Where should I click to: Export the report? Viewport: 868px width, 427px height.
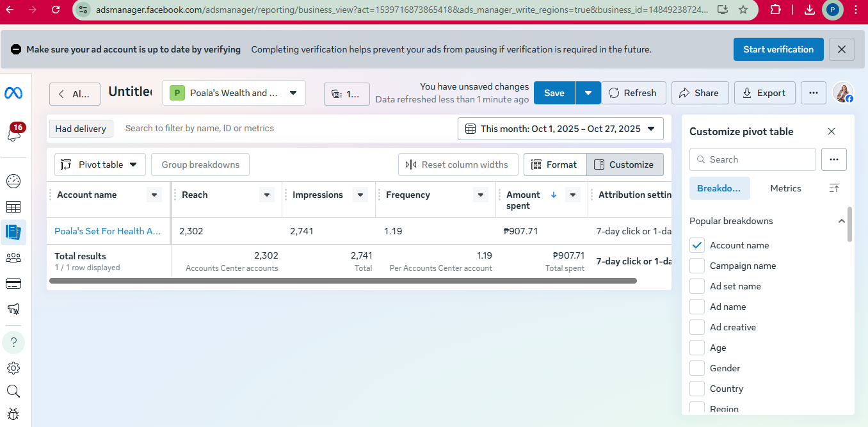[764, 93]
